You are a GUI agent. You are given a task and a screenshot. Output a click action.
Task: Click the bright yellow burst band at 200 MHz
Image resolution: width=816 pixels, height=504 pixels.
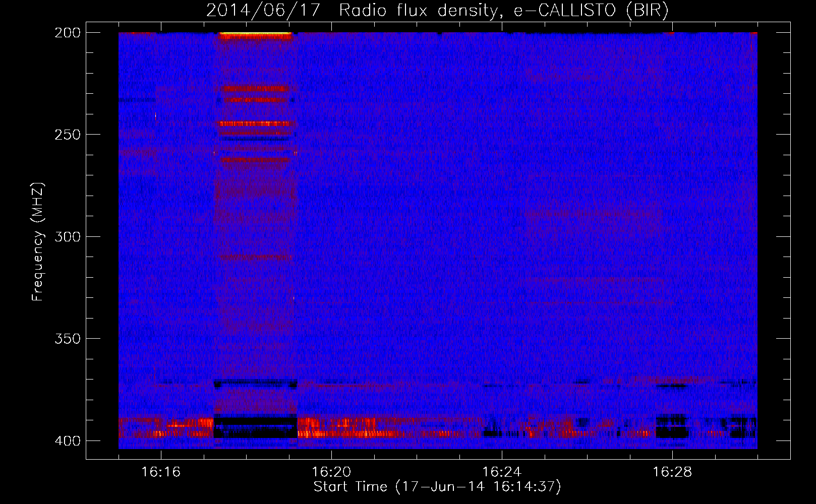point(255,34)
